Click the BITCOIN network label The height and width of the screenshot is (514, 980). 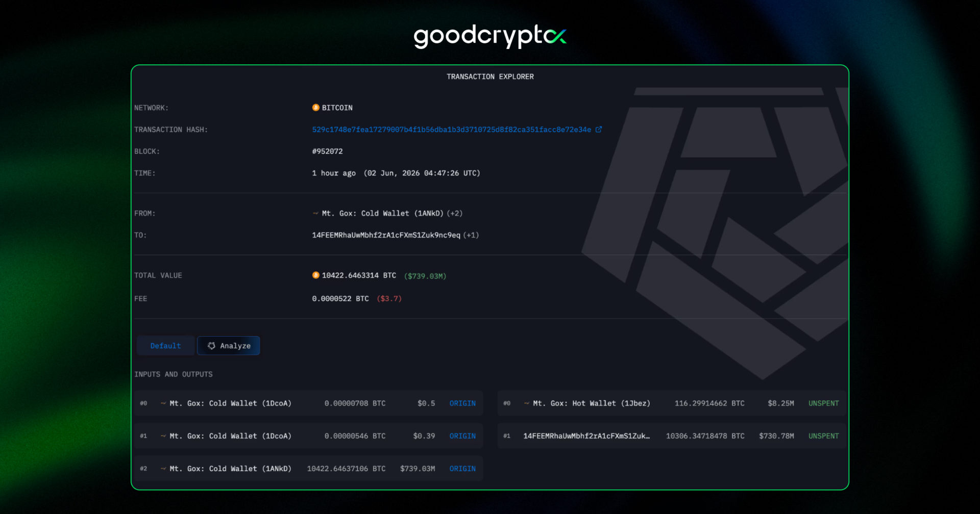click(x=337, y=108)
